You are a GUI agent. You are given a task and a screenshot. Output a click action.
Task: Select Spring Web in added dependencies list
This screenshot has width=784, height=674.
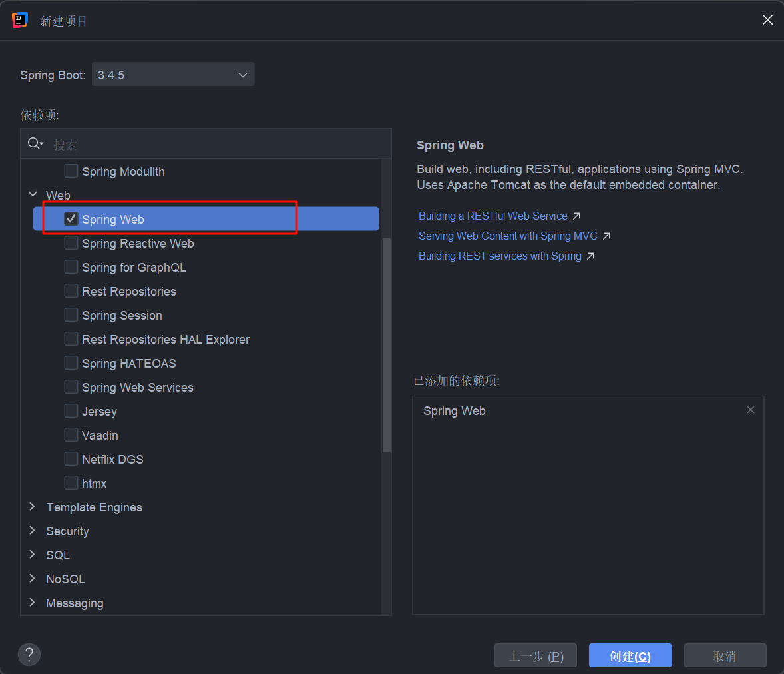(454, 411)
